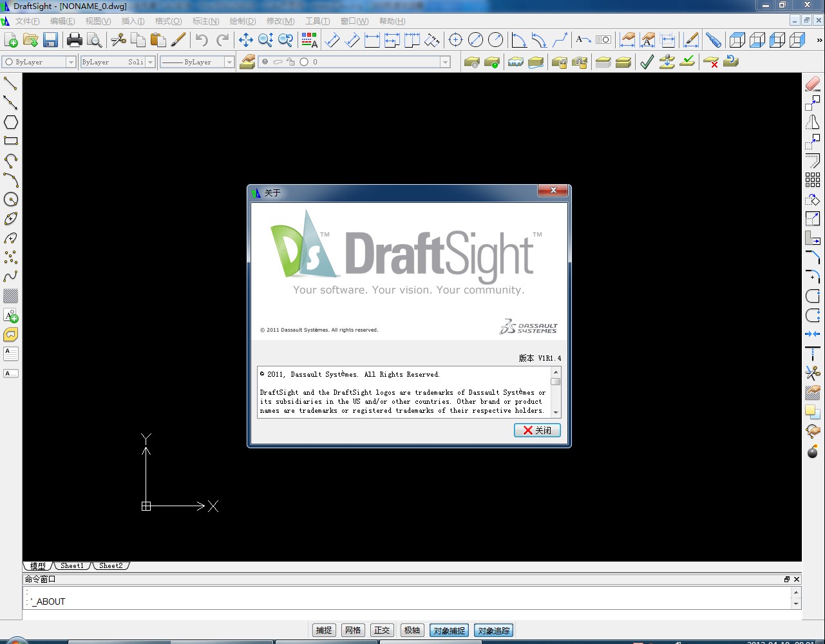Screen dimensions: 825x644
Task: Open the 格式(O) menu
Action: (x=168, y=21)
